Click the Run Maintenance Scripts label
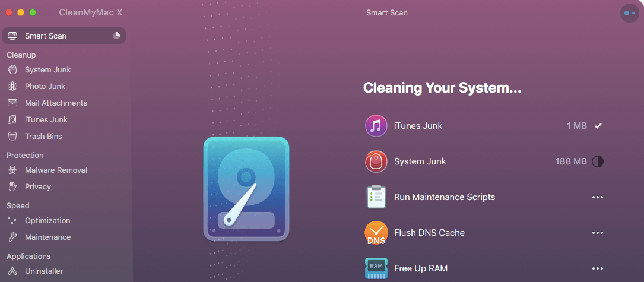The width and height of the screenshot is (644, 282). pyautogui.click(x=445, y=197)
